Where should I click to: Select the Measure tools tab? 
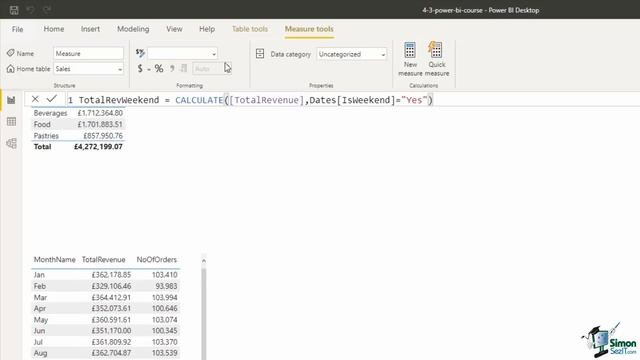309,29
